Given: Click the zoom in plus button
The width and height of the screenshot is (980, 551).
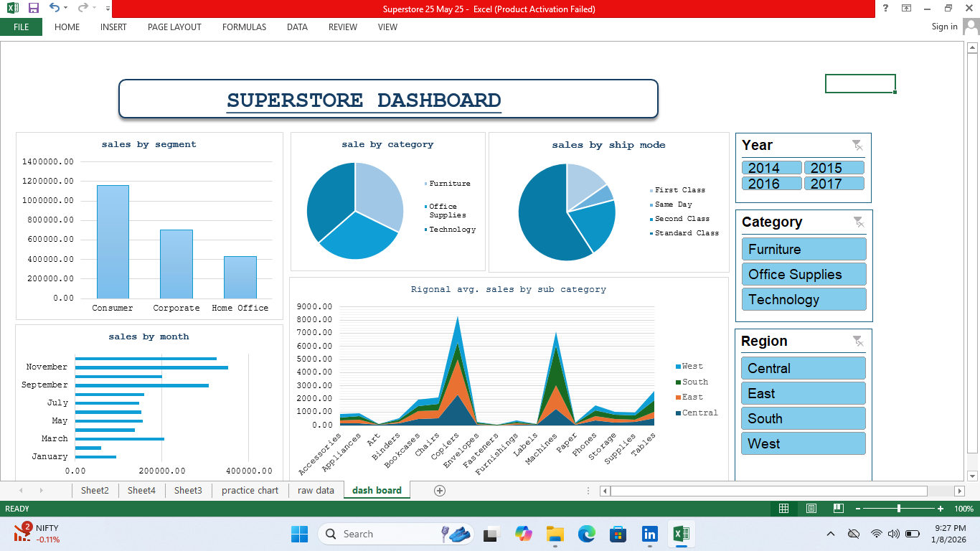Looking at the screenshot, I should [941, 509].
